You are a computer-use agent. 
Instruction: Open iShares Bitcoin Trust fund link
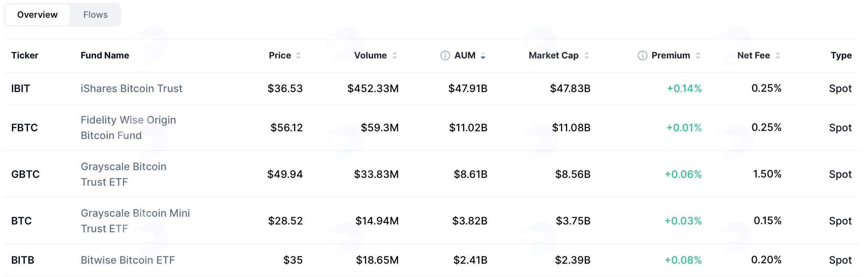point(131,88)
